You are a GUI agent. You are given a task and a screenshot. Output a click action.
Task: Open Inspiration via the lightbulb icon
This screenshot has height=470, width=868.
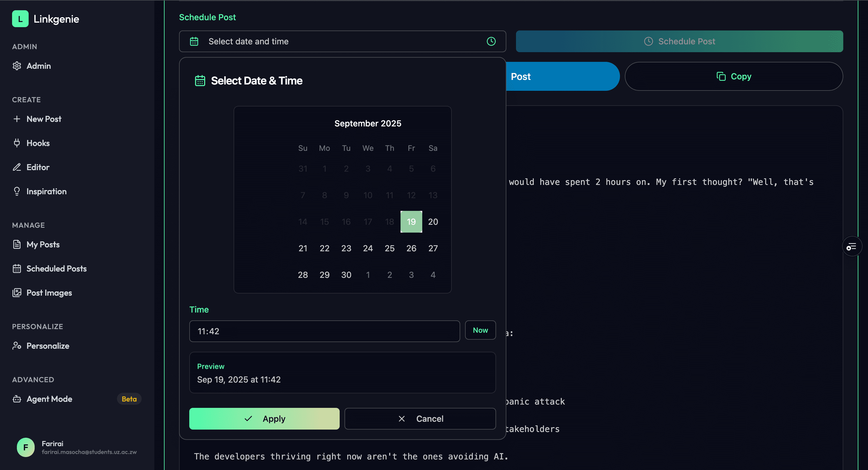click(x=17, y=191)
